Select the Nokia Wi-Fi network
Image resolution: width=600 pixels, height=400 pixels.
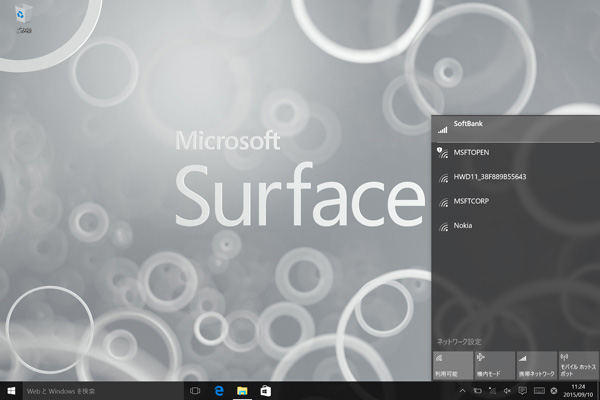click(515, 226)
